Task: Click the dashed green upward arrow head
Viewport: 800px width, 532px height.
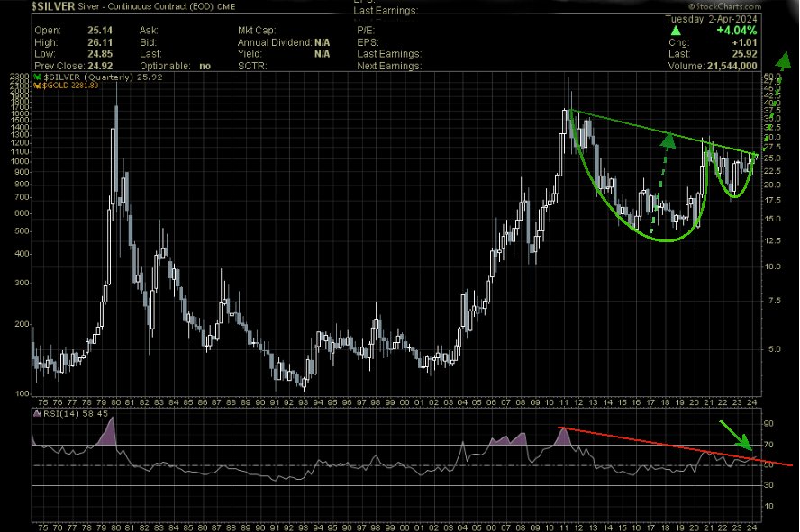Action: pos(669,140)
